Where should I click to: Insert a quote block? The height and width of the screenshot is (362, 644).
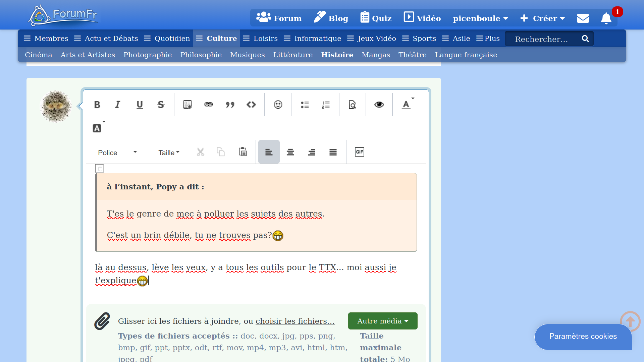pos(230,105)
